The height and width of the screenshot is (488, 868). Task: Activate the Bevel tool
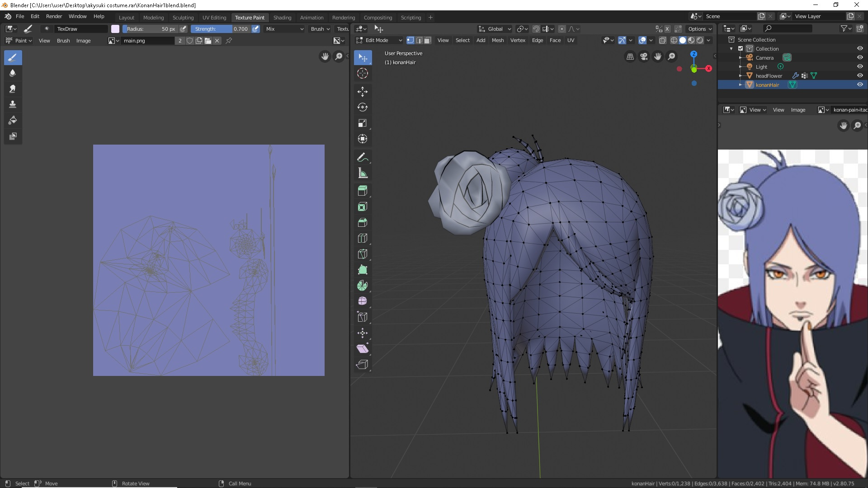[x=363, y=223]
